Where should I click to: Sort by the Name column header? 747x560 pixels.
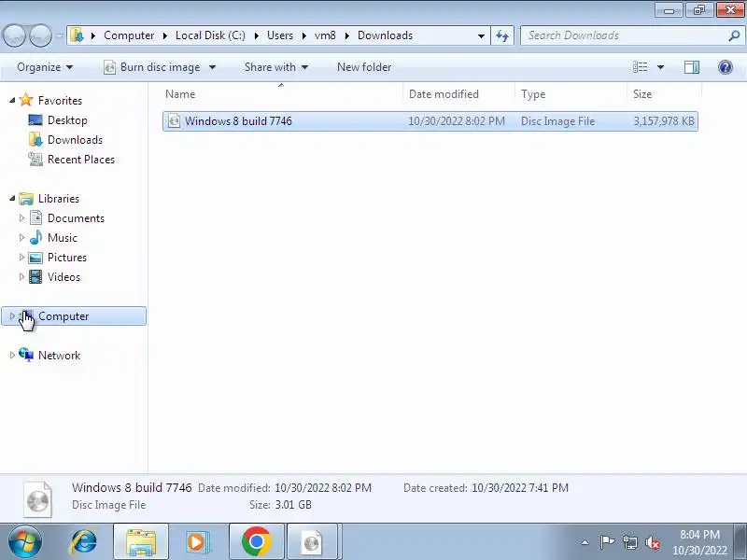pyautogui.click(x=282, y=94)
